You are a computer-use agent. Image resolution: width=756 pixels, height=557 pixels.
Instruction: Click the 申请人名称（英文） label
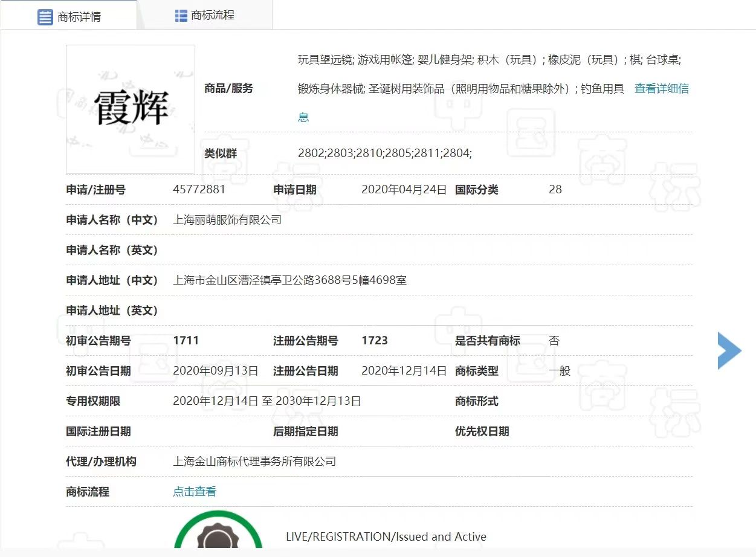[112, 250]
